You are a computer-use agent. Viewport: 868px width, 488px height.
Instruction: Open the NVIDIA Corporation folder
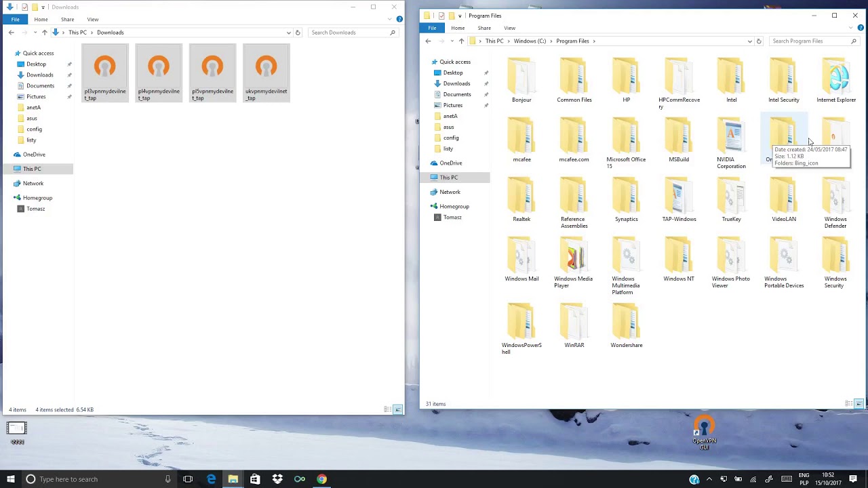(x=731, y=144)
